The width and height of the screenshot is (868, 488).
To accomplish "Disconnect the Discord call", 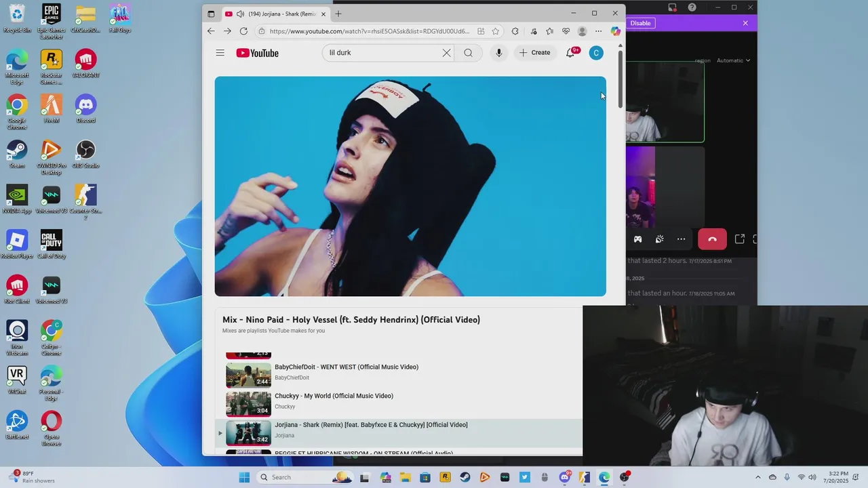I will pos(712,239).
